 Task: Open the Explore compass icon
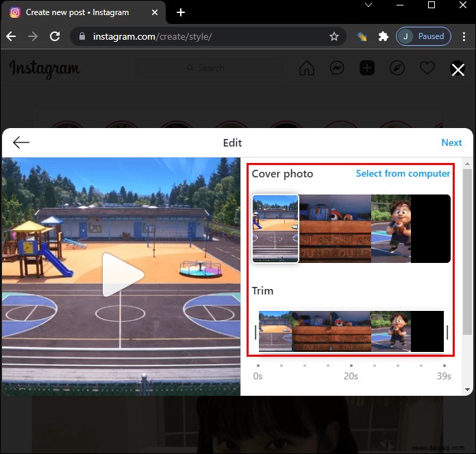click(x=397, y=68)
